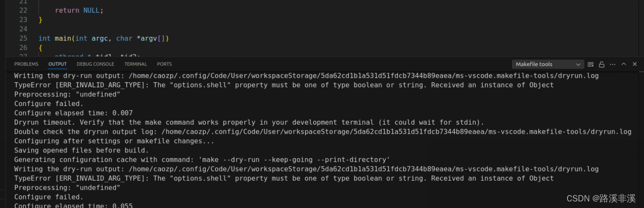Image resolution: width=644 pixels, height=208 pixels.
Task: Open the PORTS tab
Action: click(164, 64)
